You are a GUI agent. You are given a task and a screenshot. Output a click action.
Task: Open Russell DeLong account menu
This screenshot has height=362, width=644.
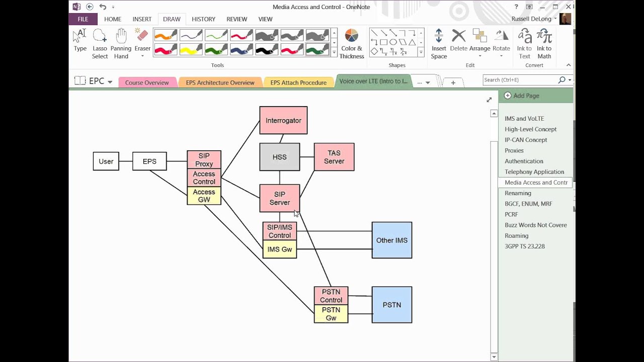534,19
